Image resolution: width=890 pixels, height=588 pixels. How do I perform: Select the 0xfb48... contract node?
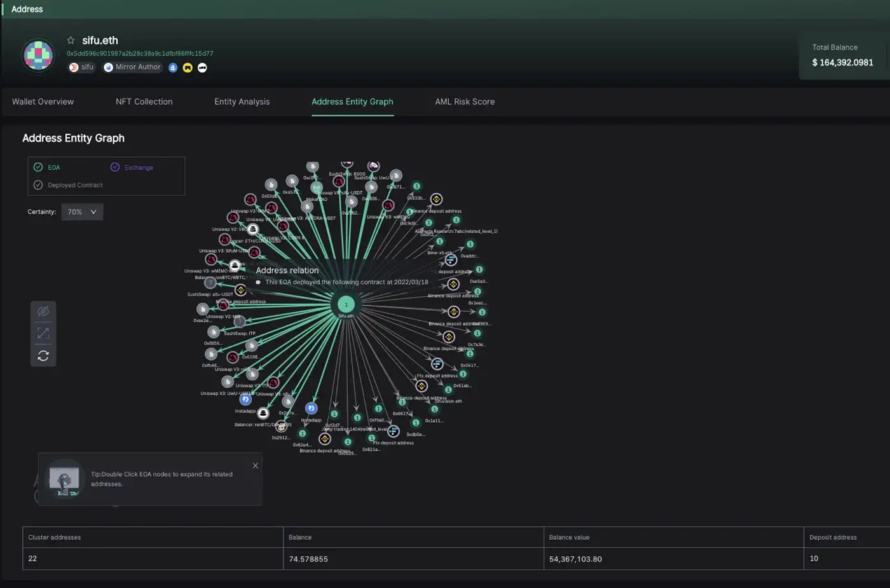[x=210, y=354]
